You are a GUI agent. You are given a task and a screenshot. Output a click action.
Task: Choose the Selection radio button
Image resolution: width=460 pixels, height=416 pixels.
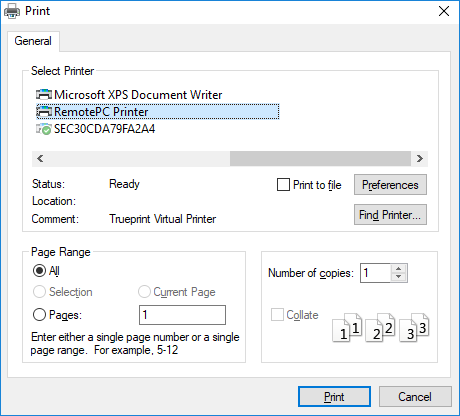click(x=39, y=292)
